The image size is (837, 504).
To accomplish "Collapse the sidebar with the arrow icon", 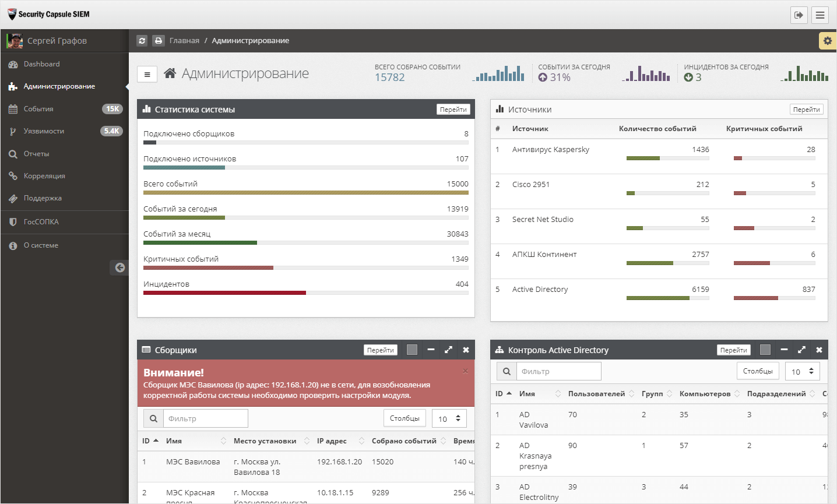I will 119,267.
